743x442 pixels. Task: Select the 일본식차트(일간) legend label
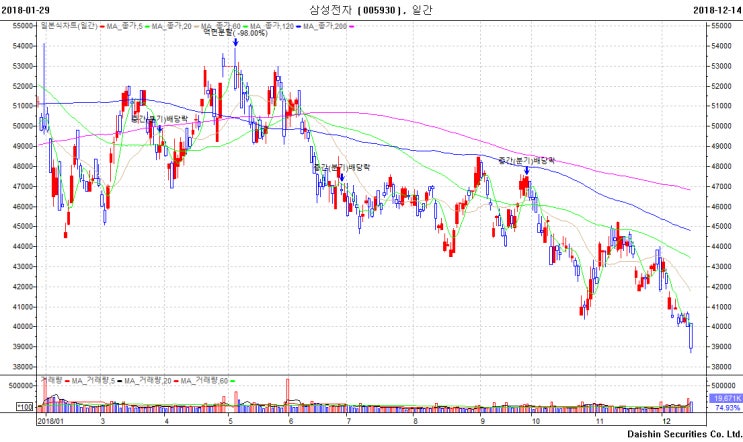pyautogui.click(x=69, y=26)
